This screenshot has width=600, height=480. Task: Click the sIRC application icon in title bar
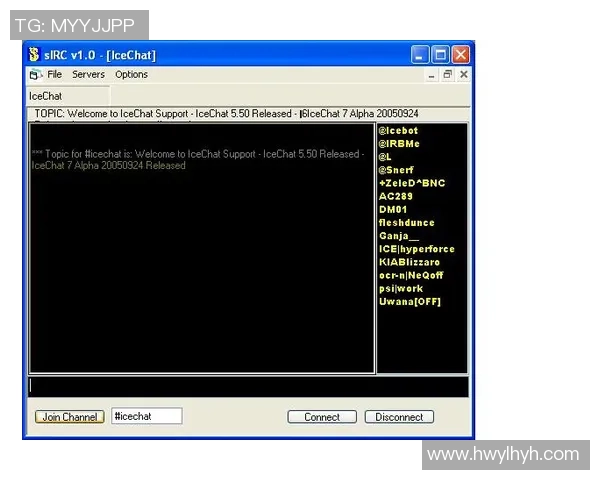pyautogui.click(x=33, y=55)
